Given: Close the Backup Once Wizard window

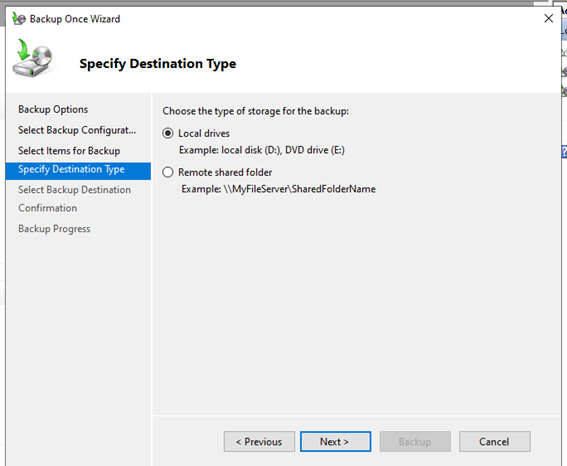Looking at the screenshot, I should coord(548,18).
